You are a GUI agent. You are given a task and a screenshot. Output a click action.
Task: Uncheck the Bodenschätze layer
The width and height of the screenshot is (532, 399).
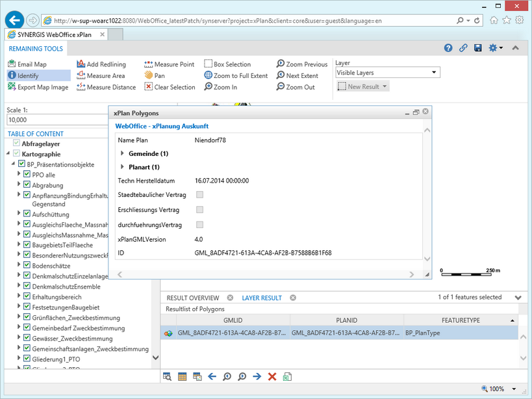tap(27, 264)
